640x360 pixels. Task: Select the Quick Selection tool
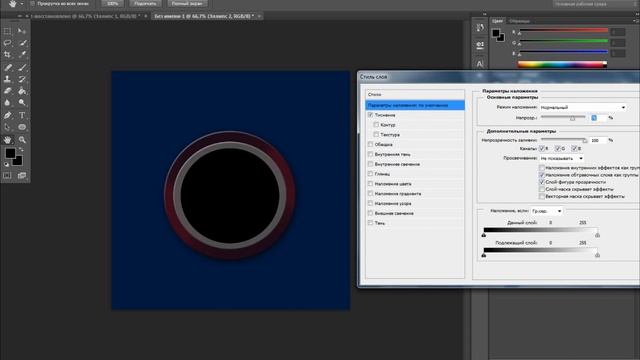[22, 43]
